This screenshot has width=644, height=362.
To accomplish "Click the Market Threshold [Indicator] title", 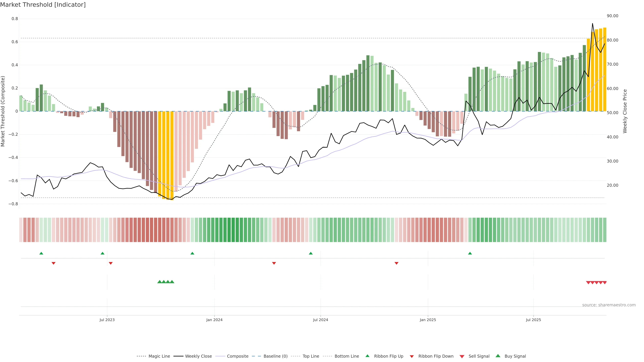I will pos(43,5).
